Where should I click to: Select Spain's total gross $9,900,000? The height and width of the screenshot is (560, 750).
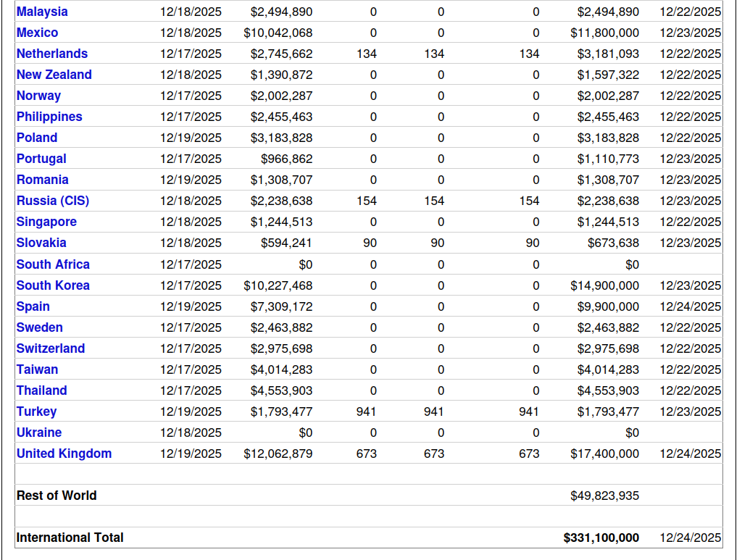pos(608,307)
